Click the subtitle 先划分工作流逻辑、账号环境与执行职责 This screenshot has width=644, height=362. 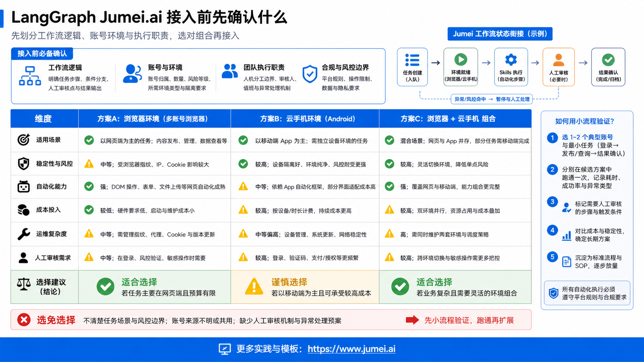tap(125, 36)
